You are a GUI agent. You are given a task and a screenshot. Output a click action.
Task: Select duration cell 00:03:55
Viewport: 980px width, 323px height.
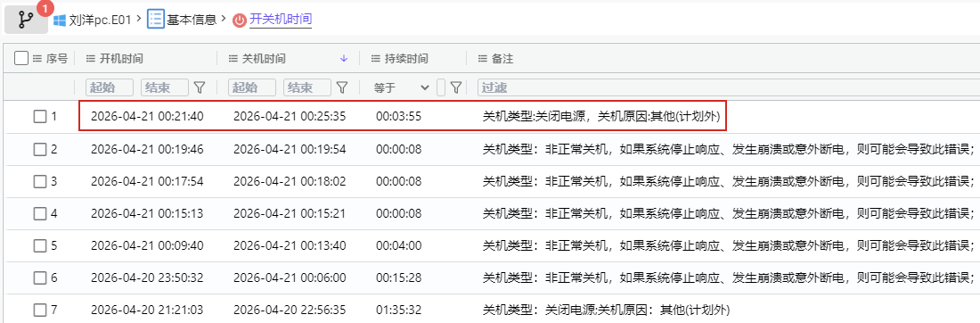point(398,116)
